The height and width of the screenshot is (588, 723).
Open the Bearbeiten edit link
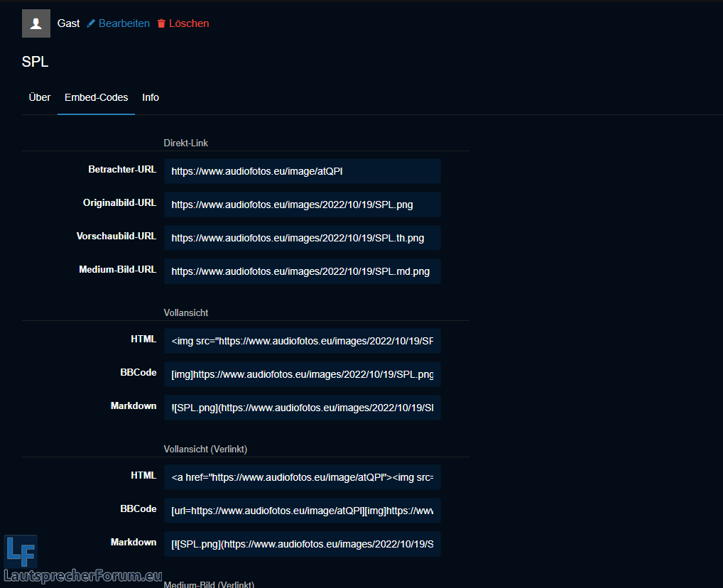[x=124, y=23]
